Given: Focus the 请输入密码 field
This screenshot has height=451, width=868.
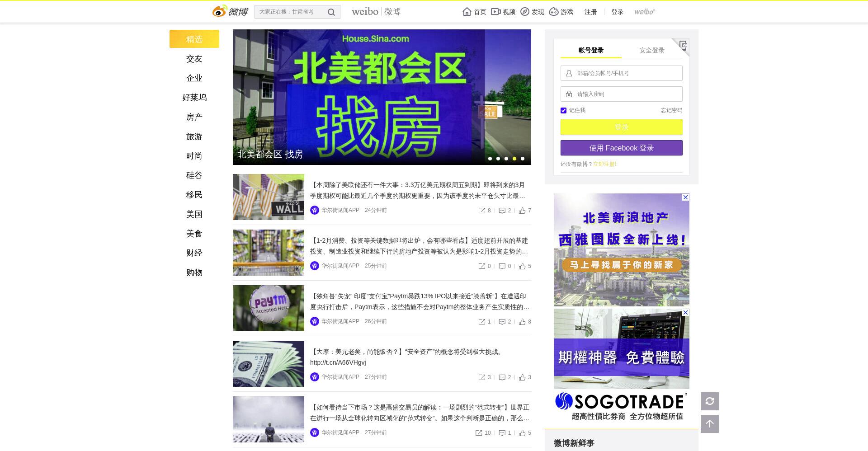Looking at the screenshot, I should click(x=622, y=94).
